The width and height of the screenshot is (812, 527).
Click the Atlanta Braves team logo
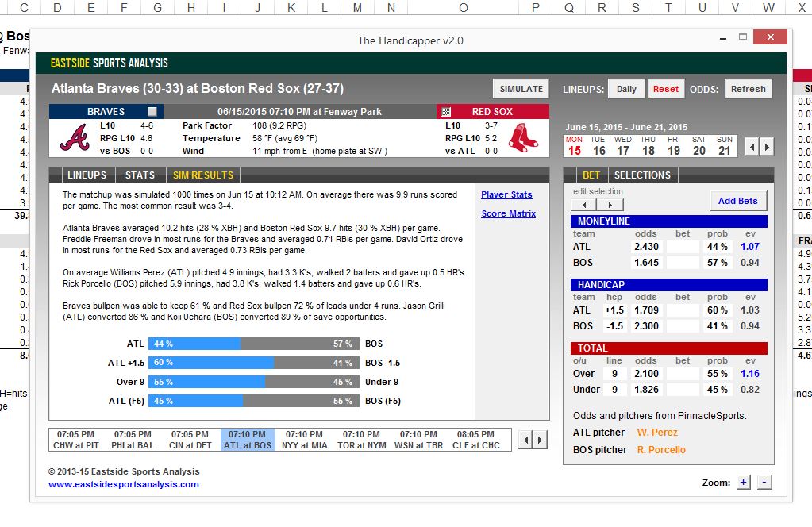[x=75, y=138]
